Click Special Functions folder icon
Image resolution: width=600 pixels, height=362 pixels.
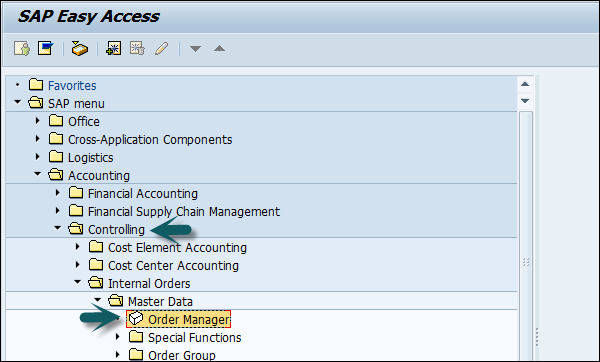coord(136,336)
